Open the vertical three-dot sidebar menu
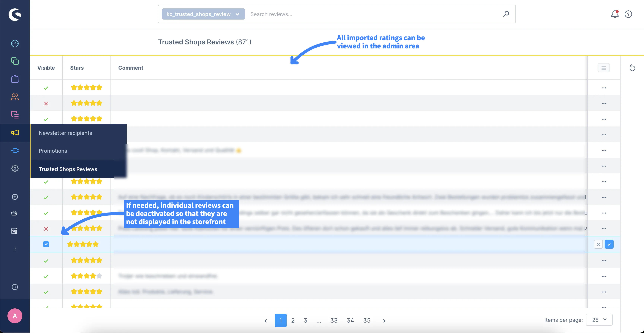 (x=15, y=249)
